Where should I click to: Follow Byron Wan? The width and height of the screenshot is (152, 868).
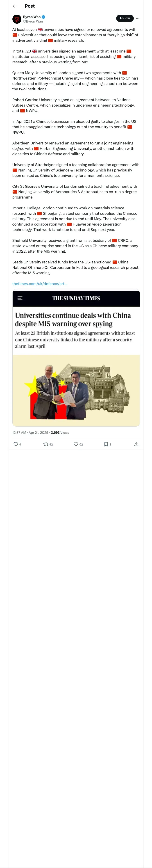pos(125,18)
